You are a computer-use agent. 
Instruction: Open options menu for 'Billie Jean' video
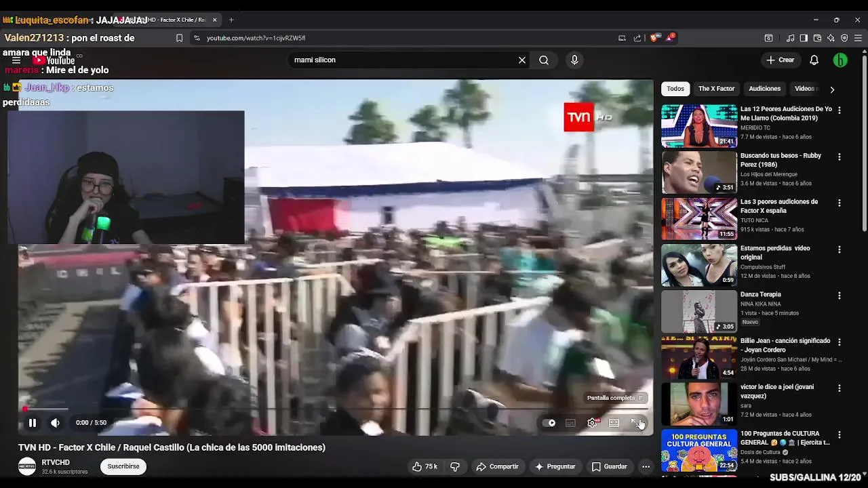[x=840, y=342]
